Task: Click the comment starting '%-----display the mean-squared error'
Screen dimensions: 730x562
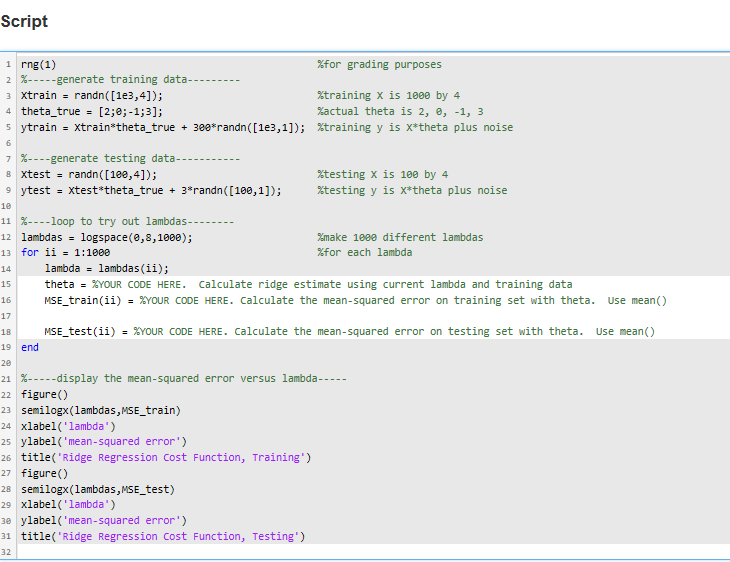Action: click(x=184, y=379)
